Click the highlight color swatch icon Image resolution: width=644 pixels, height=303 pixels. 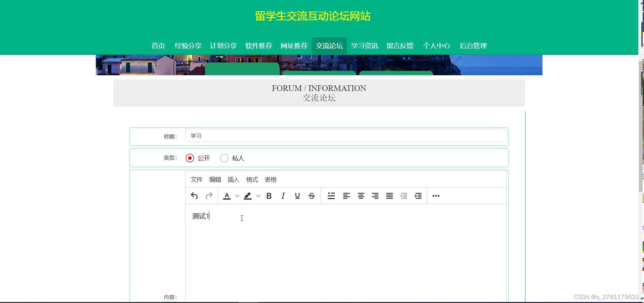(248, 196)
